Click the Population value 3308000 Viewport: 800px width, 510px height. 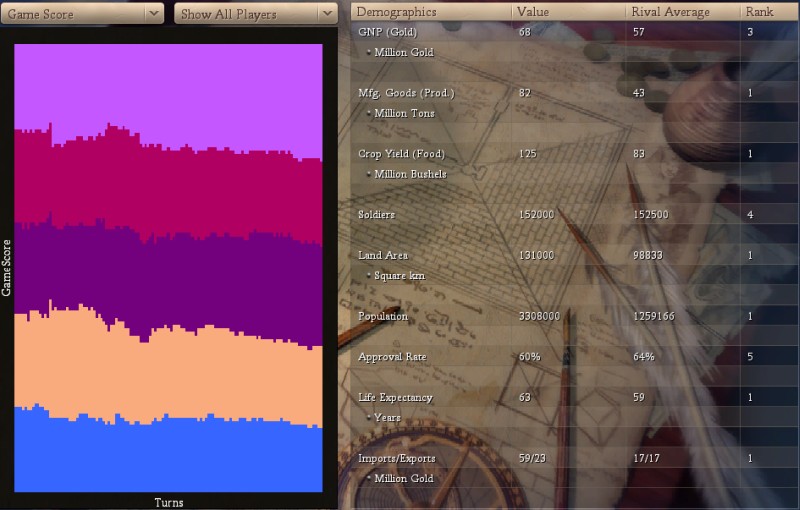540,316
